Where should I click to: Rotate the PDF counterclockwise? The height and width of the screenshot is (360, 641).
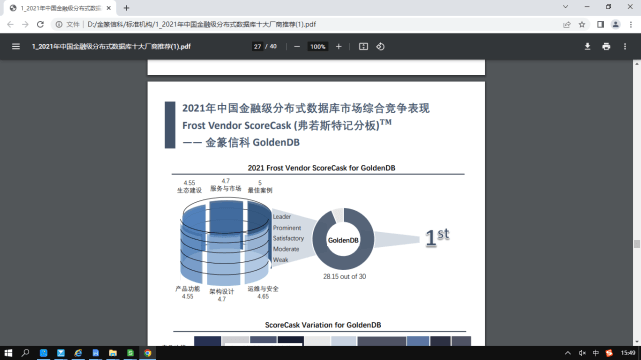click(380, 47)
